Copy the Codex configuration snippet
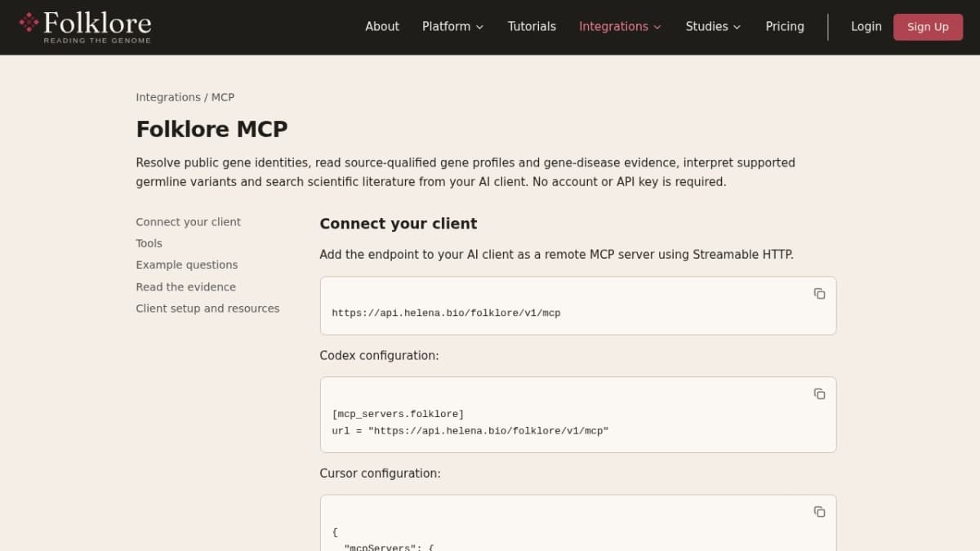The width and height of the screenshot is (980, 551). point(819,394)
